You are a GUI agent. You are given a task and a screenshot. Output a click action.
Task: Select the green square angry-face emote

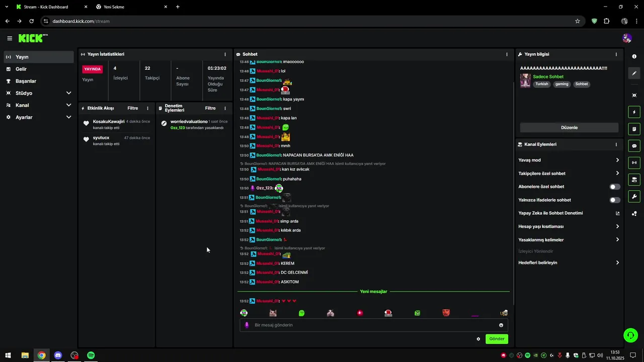(417, 313)
